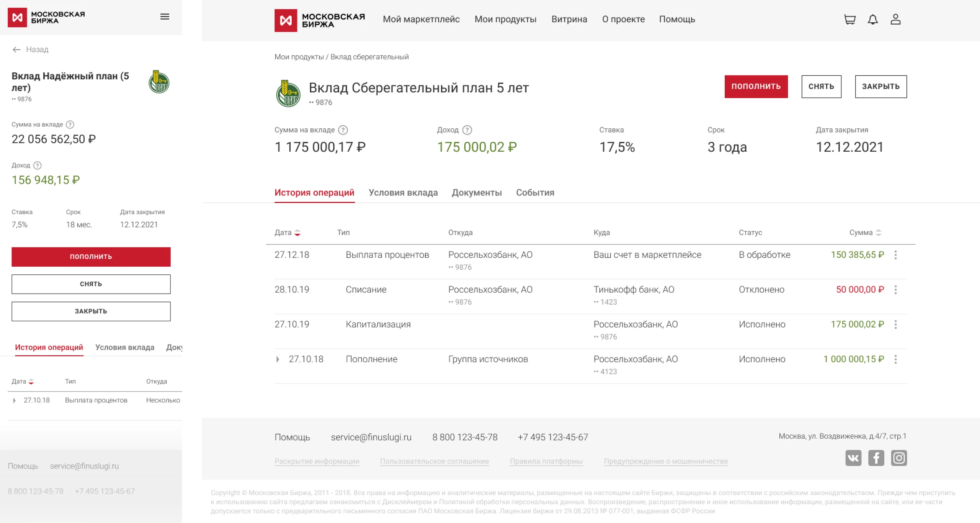The width and height of the screenshot is (980, 523).
Task: Open Мои продукты in top navigation
Action: tap(505, 19)
